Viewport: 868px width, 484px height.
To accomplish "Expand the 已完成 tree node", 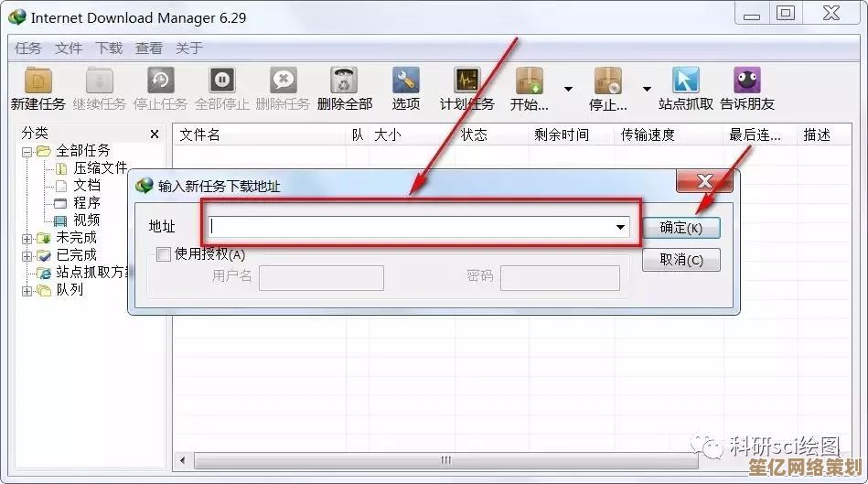I will (27, 256).
